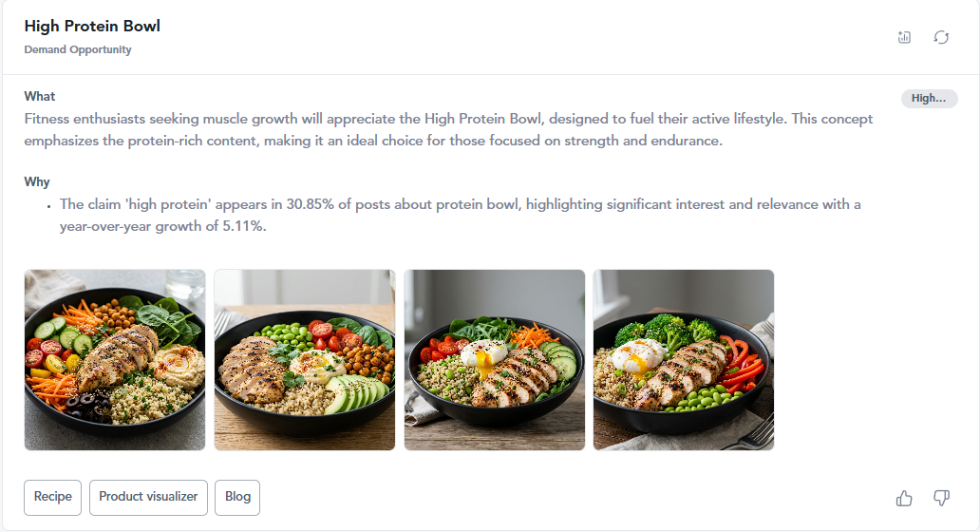980x532 pixels.
Task: Open the Recipe button
Action: coord(52,497)
